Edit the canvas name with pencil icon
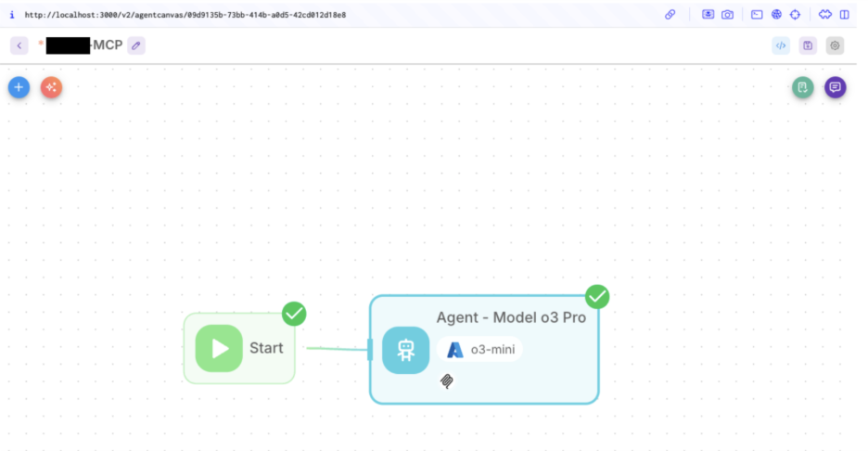This screenshot has height=451, width=868. click(136, 45)
